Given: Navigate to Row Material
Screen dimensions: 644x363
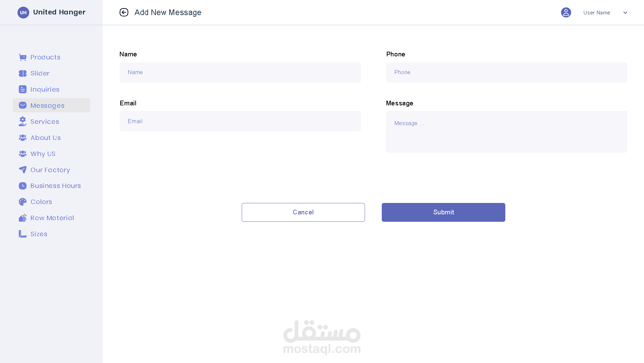Looking at the screenshot, I should click(52, 218).
